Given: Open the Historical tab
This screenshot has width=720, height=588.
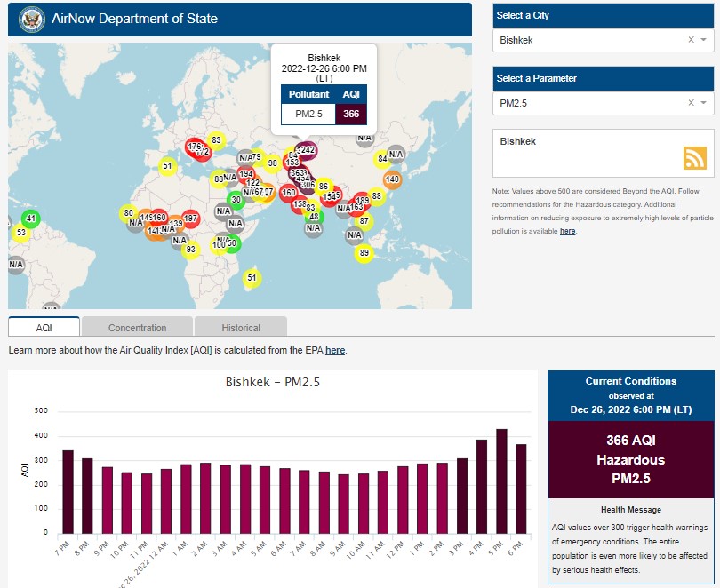Looking at the screenshot, I should (x=241, y=327).
